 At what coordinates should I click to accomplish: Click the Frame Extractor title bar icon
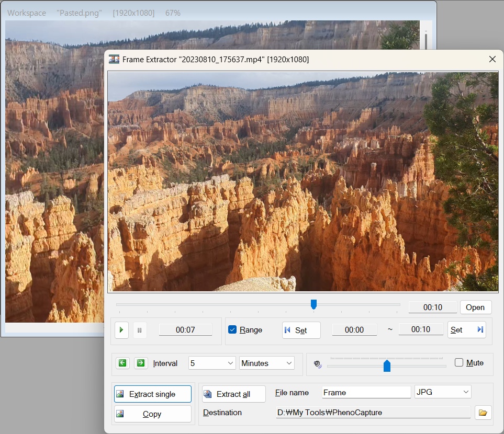(x=114, y=60)
